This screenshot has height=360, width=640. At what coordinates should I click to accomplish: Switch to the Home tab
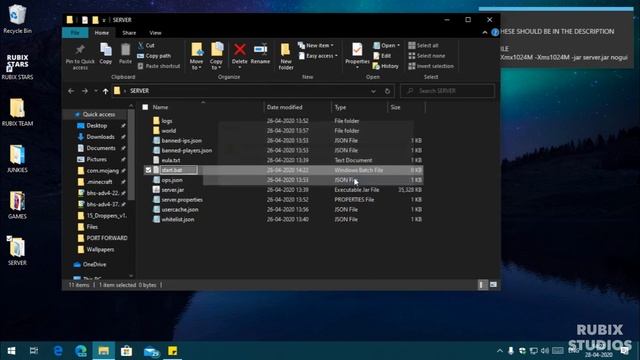point(102,33)
